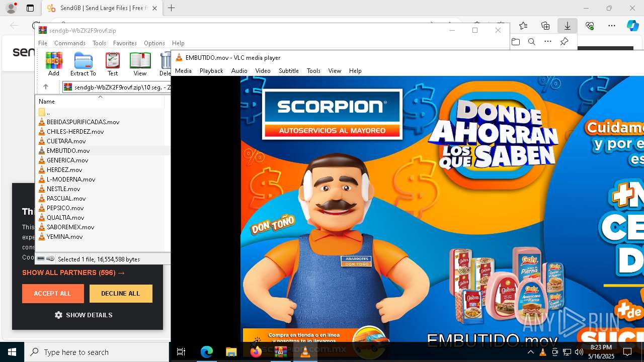Open Edge Favorites star-list icon

pos(523,26)
